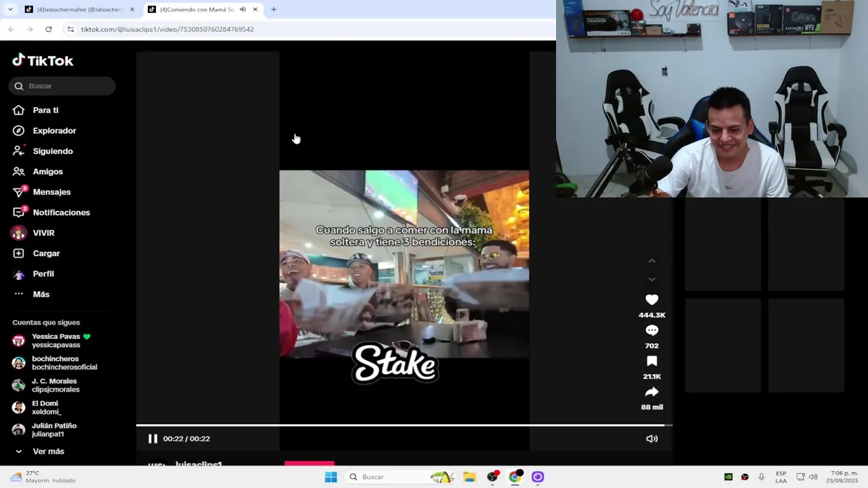Open the Amigos section
The height and width of the screenshot is (488, 868).
tap(47, 171)
